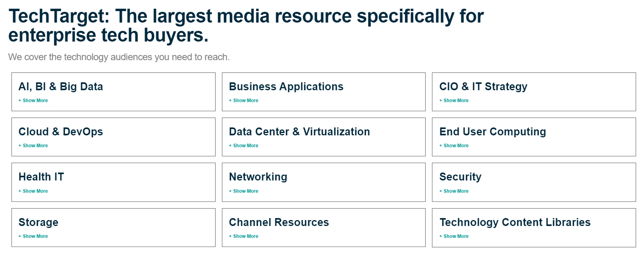
Task: Expand Show More under Channel Resources
Action: pos(244,236)
